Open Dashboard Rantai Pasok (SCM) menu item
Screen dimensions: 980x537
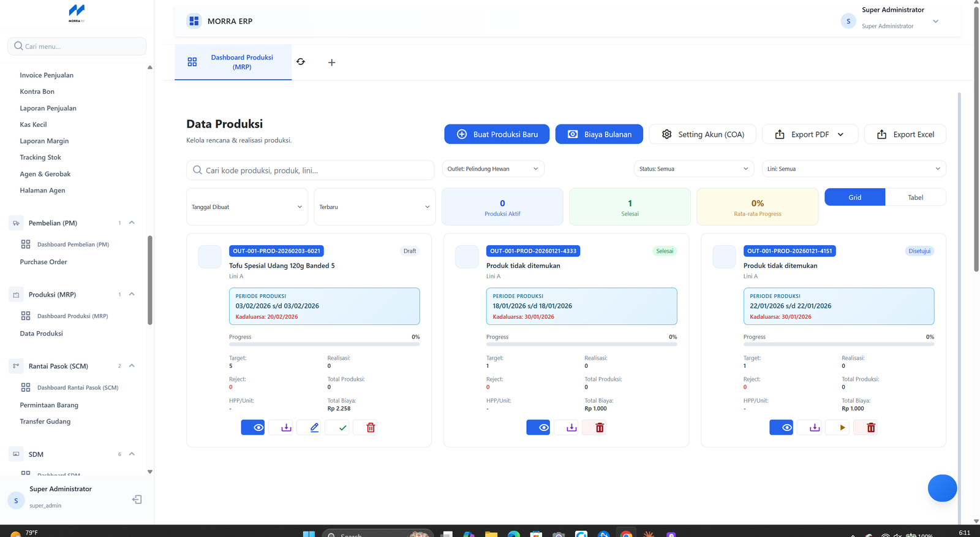point(78,387)
